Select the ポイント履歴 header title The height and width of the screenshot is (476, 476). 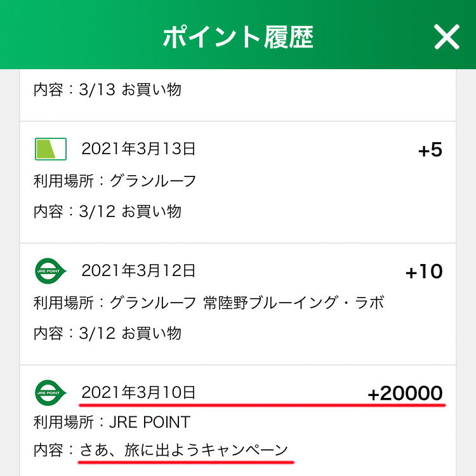click(x=238, y=37)
